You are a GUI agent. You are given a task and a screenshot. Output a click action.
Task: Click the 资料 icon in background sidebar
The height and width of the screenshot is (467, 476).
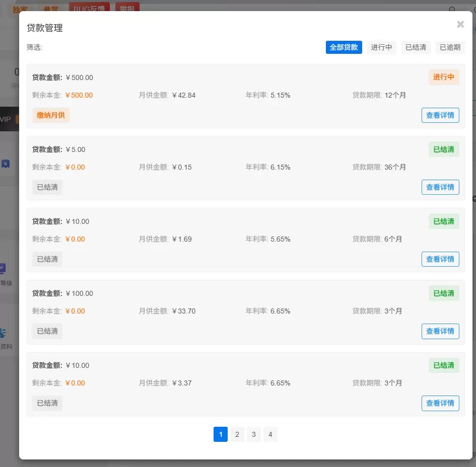pyautogui.click(x=3, y=333)
